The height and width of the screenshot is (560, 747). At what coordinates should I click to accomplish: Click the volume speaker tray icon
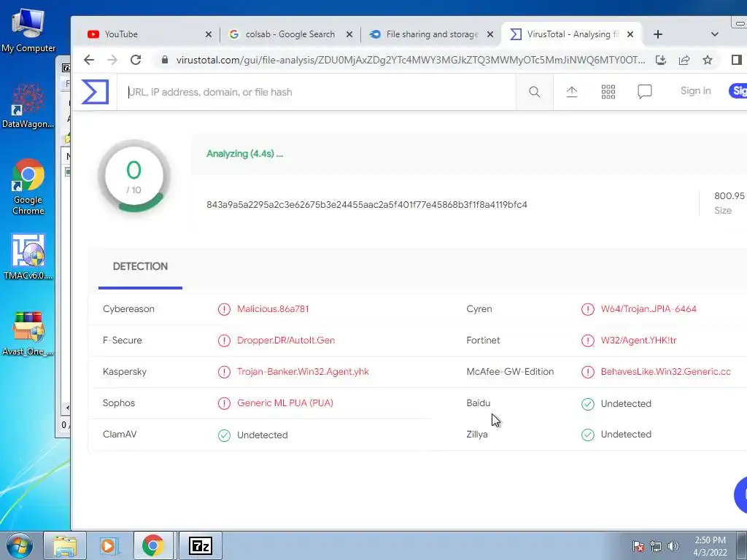(673, 546)
